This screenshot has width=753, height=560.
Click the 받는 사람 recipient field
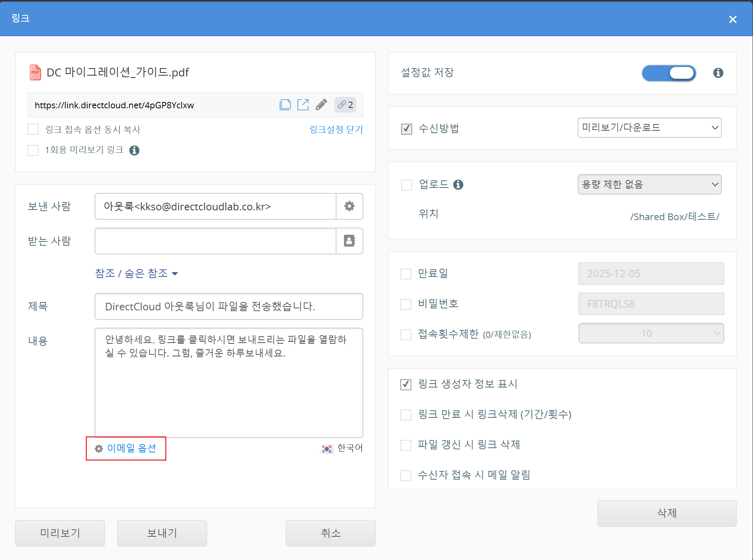pos(215,241)
